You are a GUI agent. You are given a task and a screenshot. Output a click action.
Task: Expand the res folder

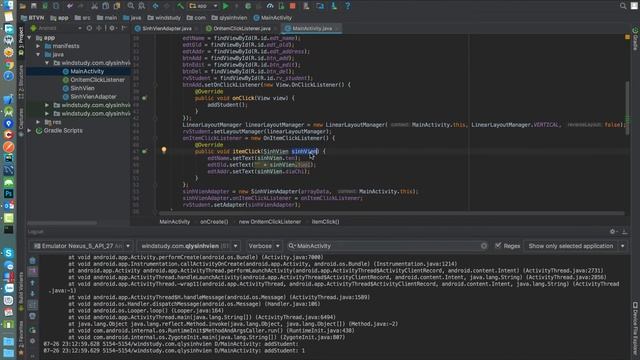(x=38, y=122)
